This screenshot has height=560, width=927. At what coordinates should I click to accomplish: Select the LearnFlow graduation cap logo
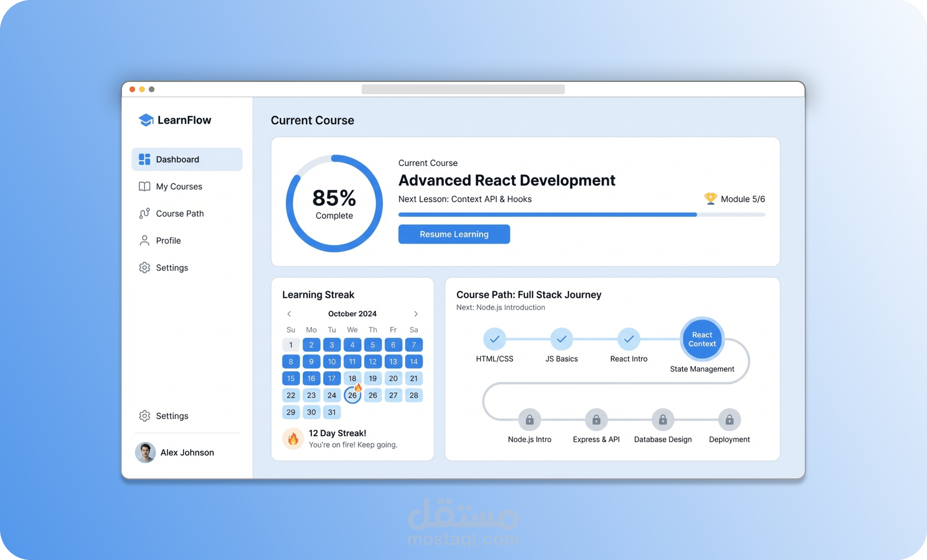click(x=146, y=119)
